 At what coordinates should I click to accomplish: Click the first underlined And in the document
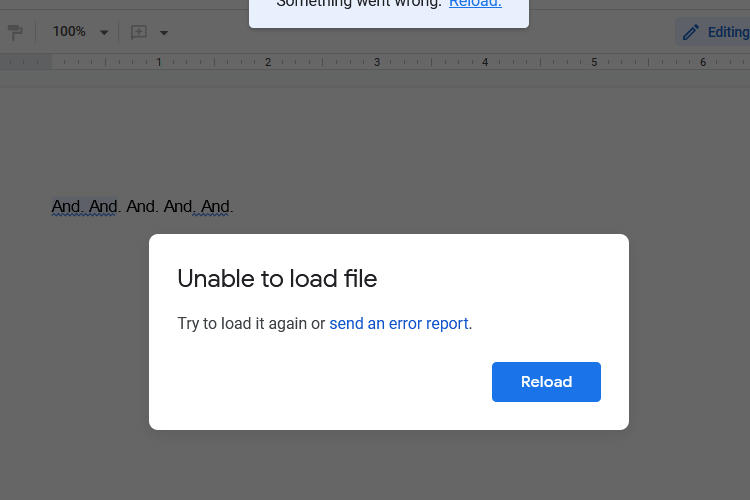click(x=66, y=207)
